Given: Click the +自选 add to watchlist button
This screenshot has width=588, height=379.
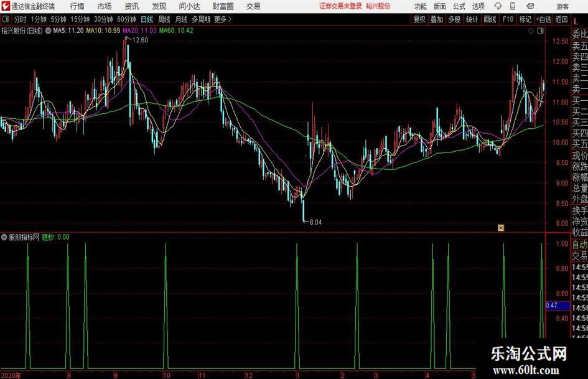Looking at the screenshot, I should point(544,19).
